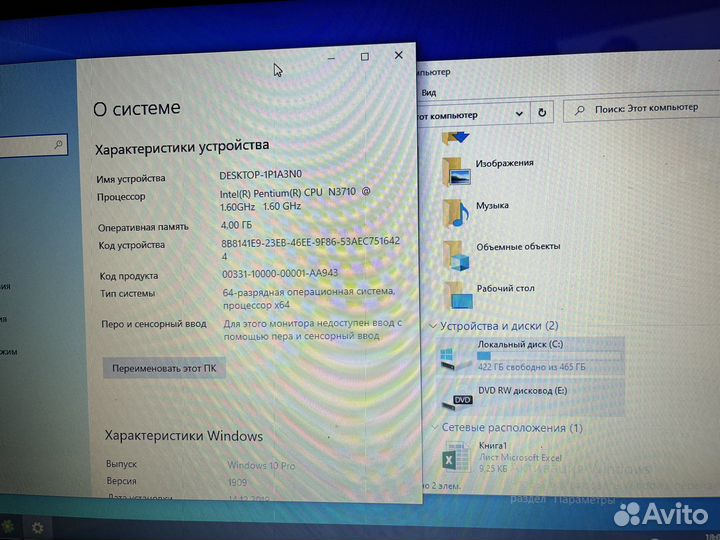Click the disk C: usage bar
720x540 pixels.
pos(549,356)
